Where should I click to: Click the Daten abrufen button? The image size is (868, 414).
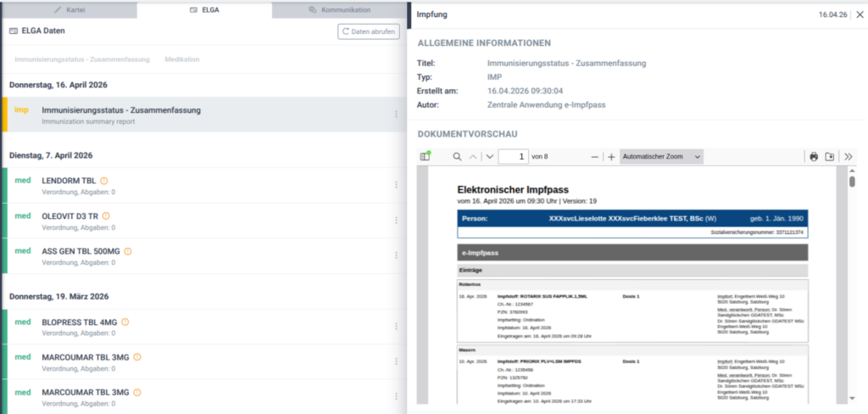click(368, 31)
